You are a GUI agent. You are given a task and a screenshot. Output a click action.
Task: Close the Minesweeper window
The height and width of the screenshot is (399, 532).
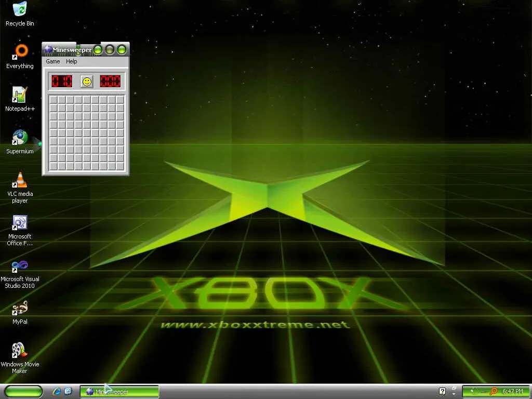122,50
